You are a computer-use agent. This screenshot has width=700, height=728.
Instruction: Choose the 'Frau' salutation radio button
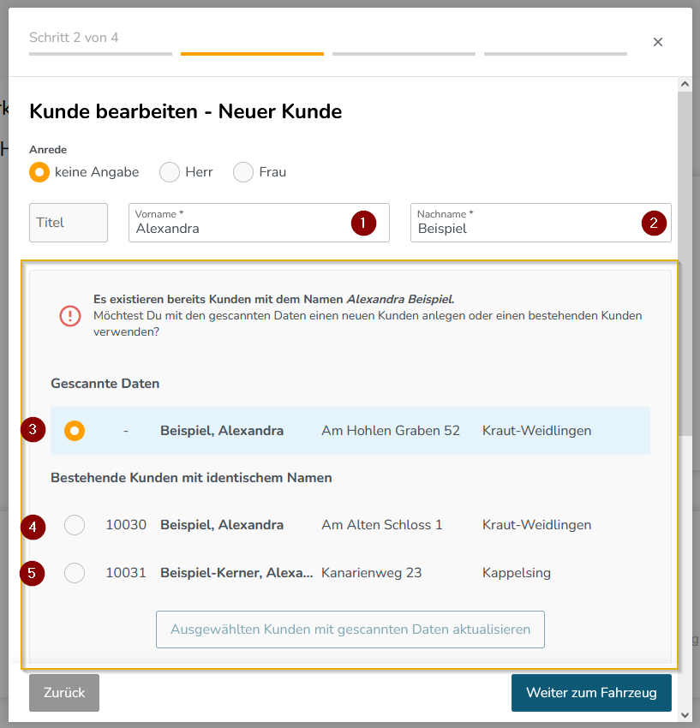(243, 172)
